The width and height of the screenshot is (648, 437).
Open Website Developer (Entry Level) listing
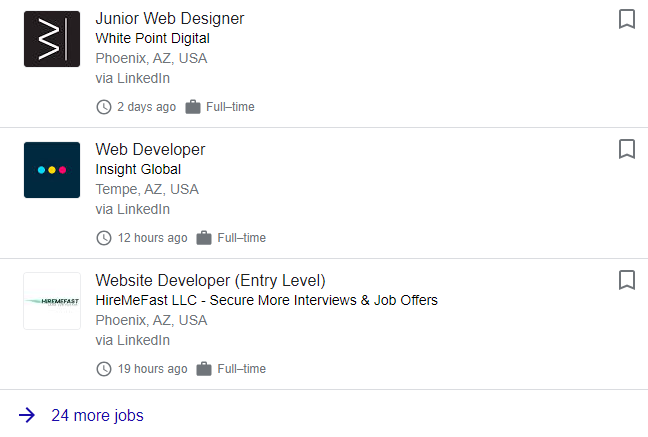(x=210, y=280)
